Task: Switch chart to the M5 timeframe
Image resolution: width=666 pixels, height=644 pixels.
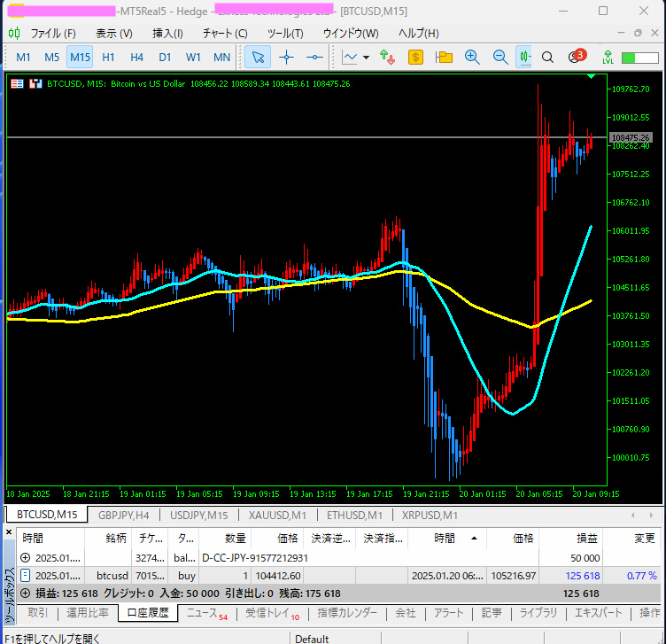Action: 51,58
